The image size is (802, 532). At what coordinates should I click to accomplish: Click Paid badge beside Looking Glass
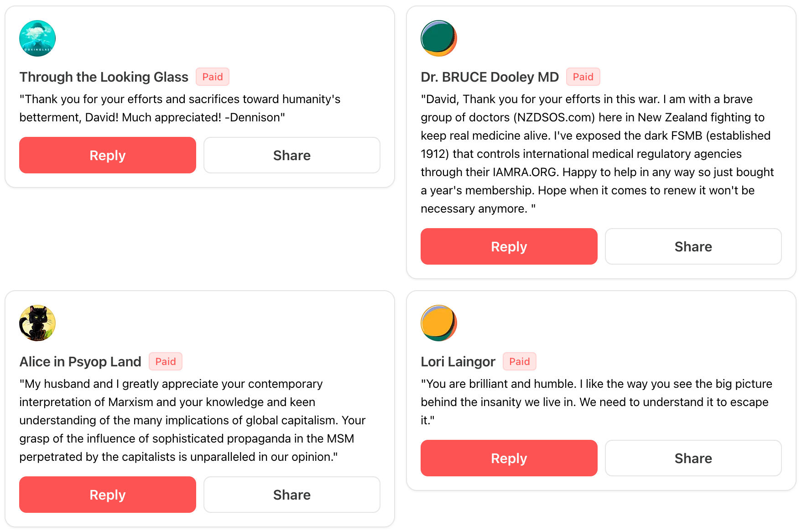pos(213,77)
